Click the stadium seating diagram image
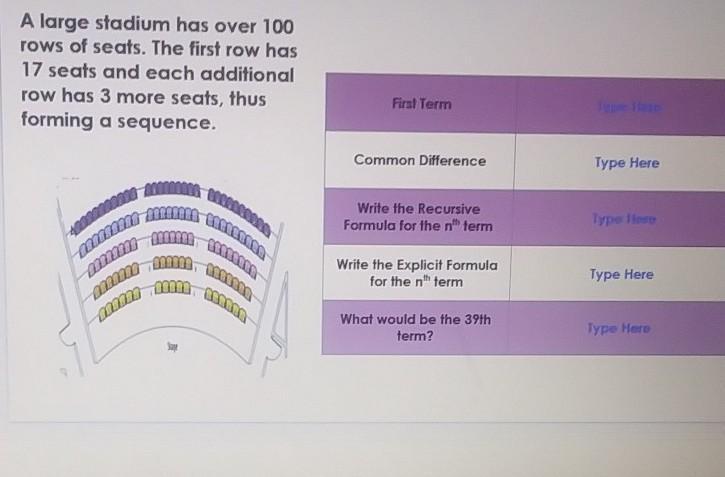This screenshot has height=477, width=725. 172,277
